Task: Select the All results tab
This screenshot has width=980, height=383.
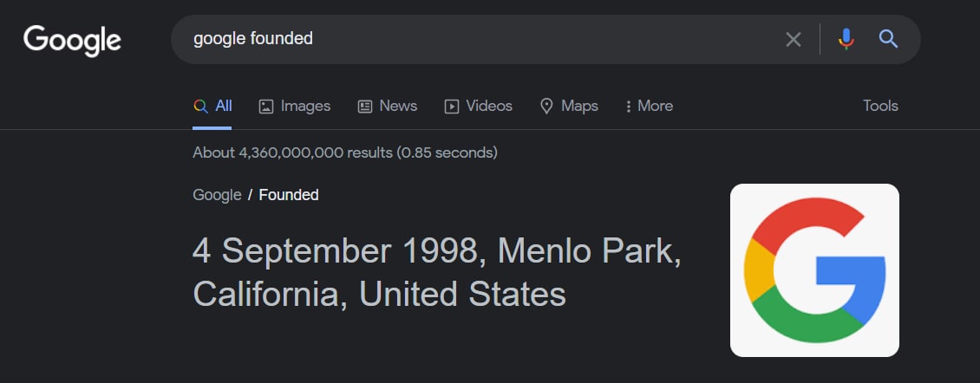Action: click(x=212, y=107)
